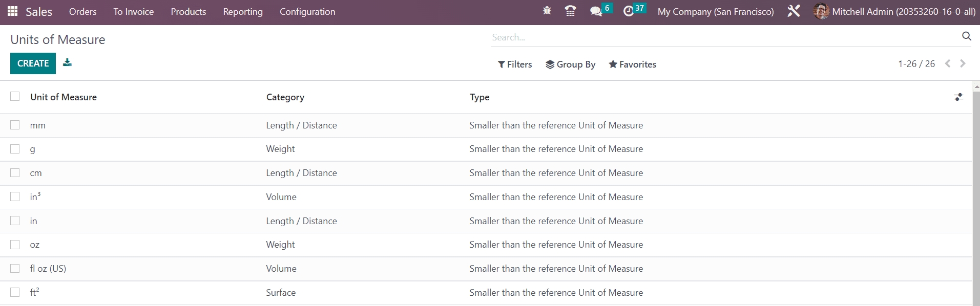Open the VoIP phone icon

[x=570, y=11]
